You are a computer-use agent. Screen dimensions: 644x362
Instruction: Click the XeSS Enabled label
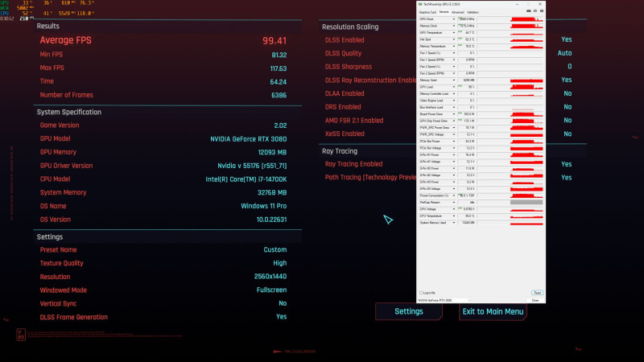[x=345, y=134]
